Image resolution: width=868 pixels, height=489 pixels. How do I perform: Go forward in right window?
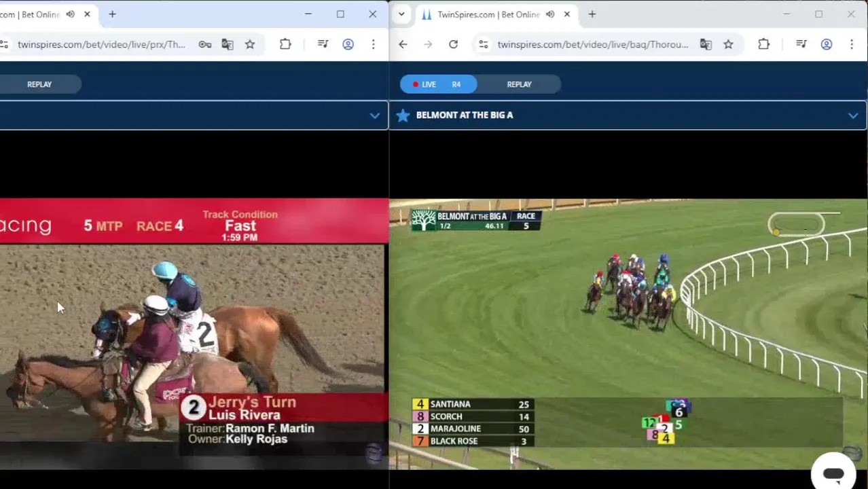(x=428, y=45)
